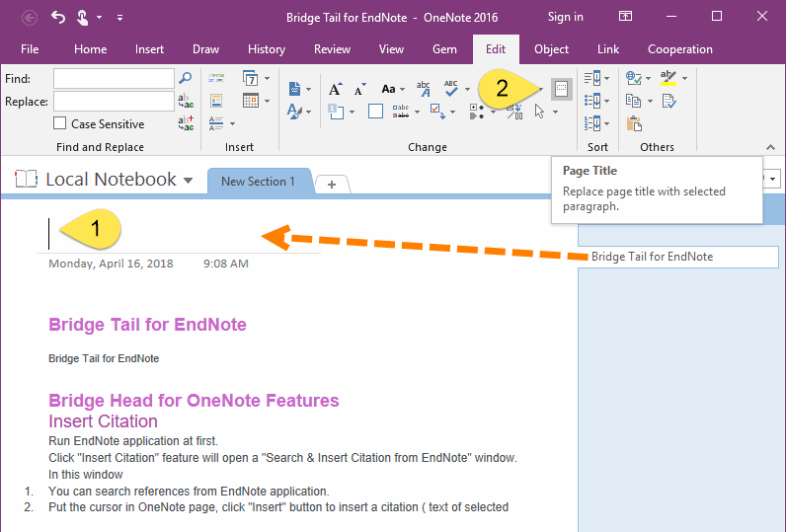Switch to the Draw tab
This screenshot has width=786, height=532.
tap(206, 49)
